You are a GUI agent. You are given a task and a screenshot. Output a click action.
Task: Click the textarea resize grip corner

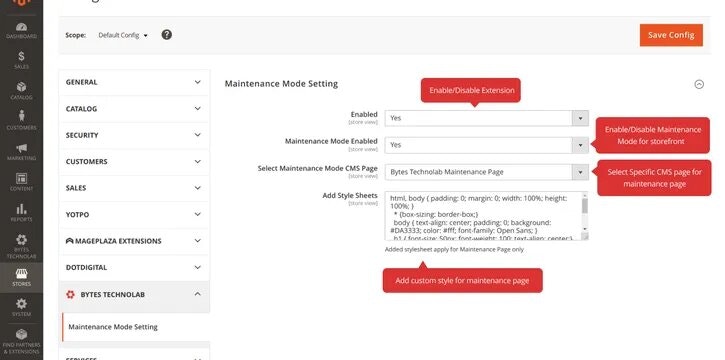585,236
